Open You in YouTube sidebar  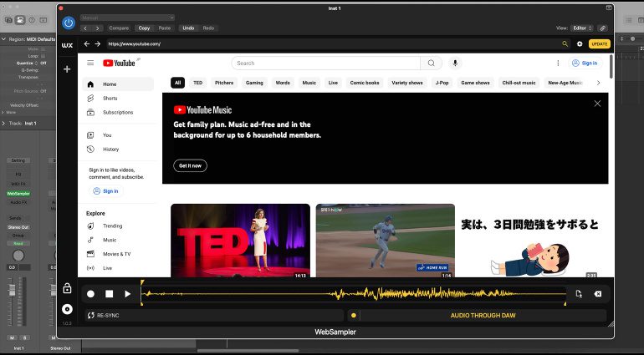[118, 135]
